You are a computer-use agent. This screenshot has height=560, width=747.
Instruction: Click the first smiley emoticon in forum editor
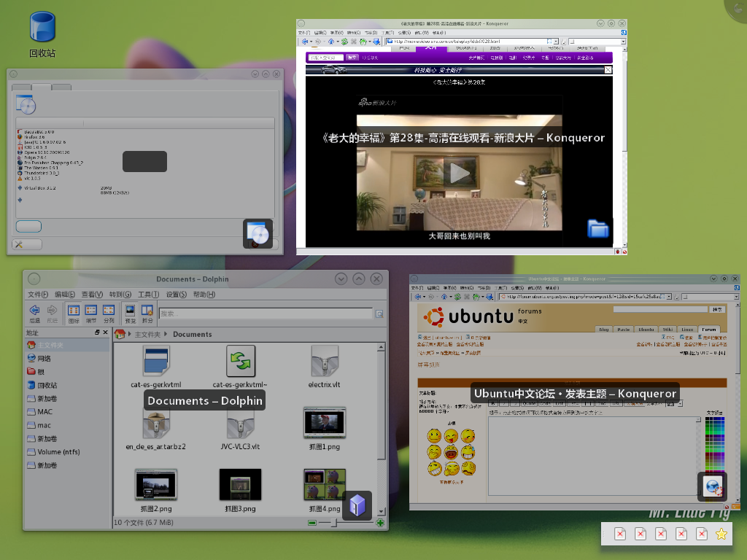coord(434,435)
